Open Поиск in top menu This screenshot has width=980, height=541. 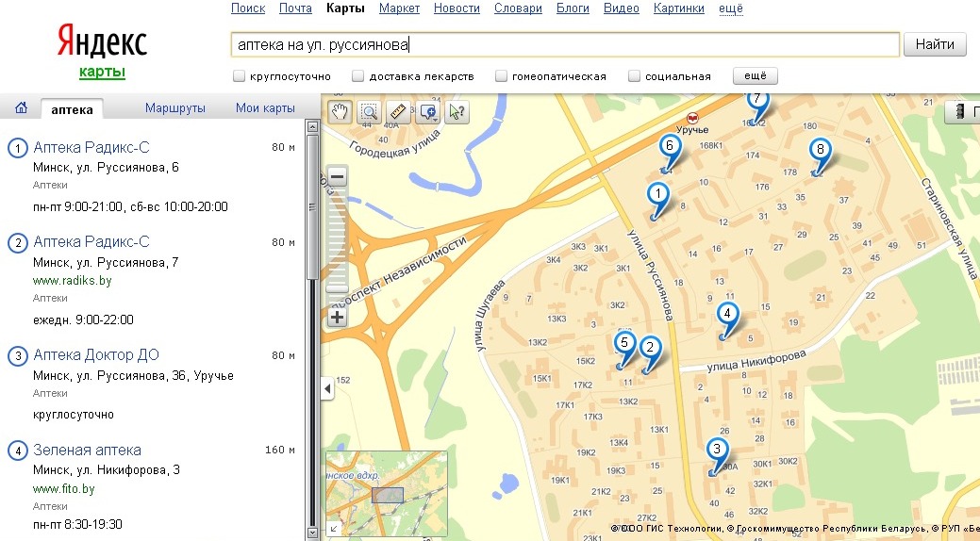point(248,8)
